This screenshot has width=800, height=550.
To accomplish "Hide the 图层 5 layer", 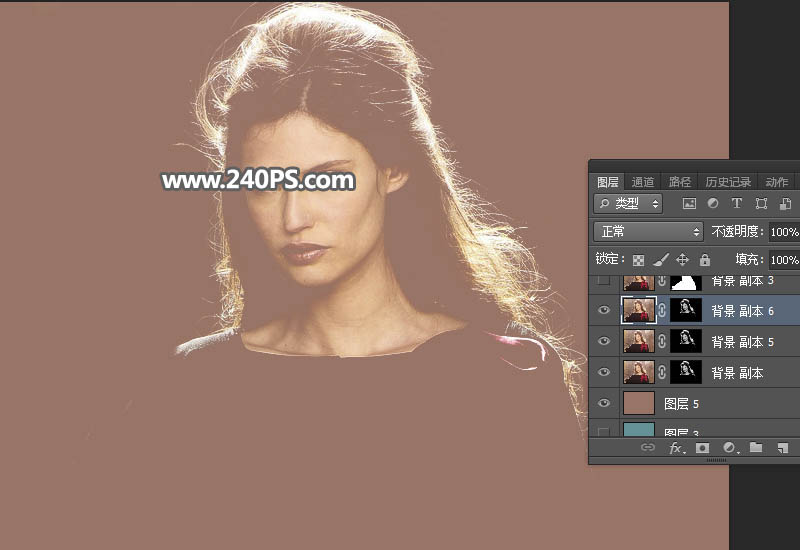I will [604, 403].
